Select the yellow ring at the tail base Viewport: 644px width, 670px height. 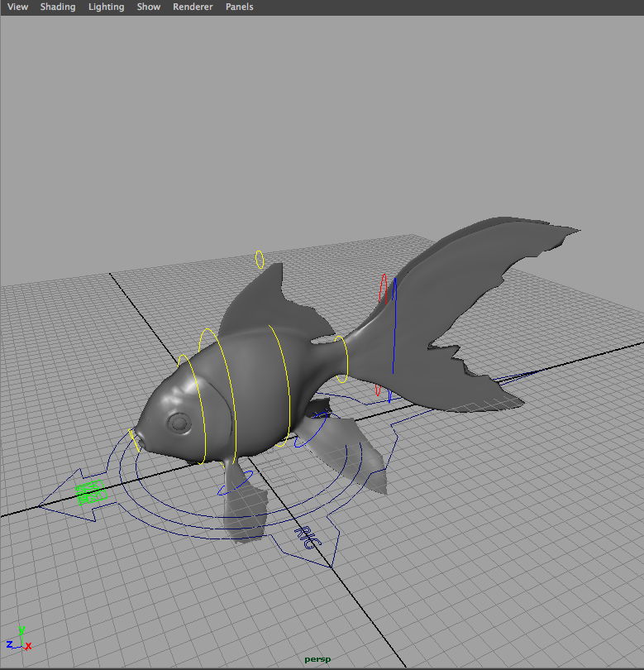[341, 359]
